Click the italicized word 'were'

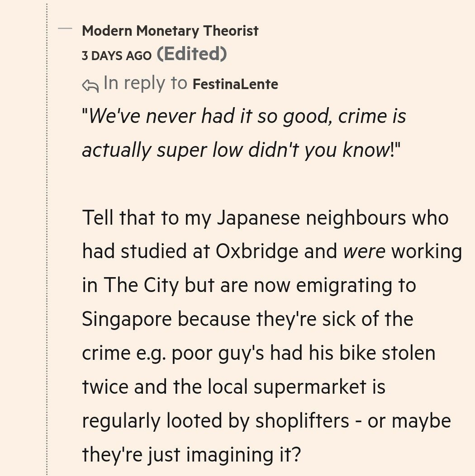(364, 252)
